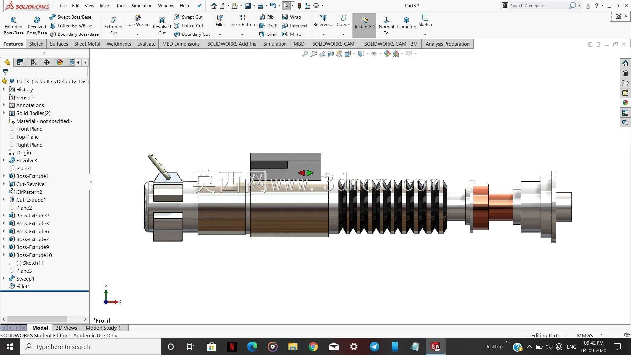The height and width of the screenshot is (364, 632).
Task: Switch to Motion Study 1 tab
Action: click(x=103, y=328)
